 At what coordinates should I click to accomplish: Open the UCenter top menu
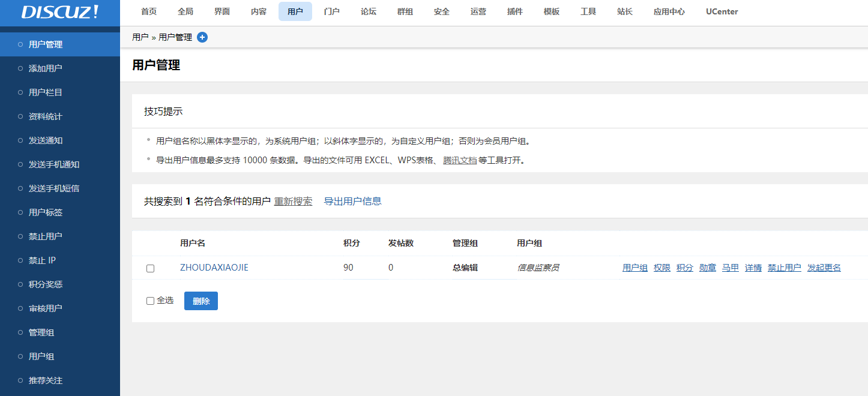coord(722,11)
